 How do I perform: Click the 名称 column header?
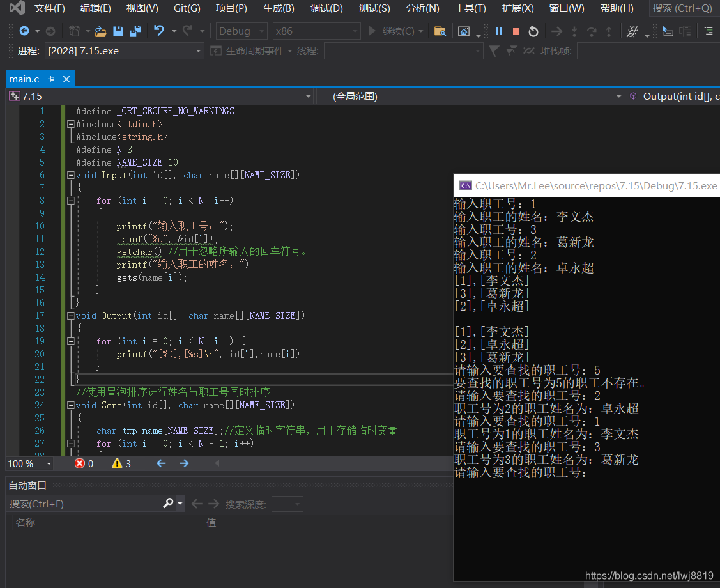26,522
